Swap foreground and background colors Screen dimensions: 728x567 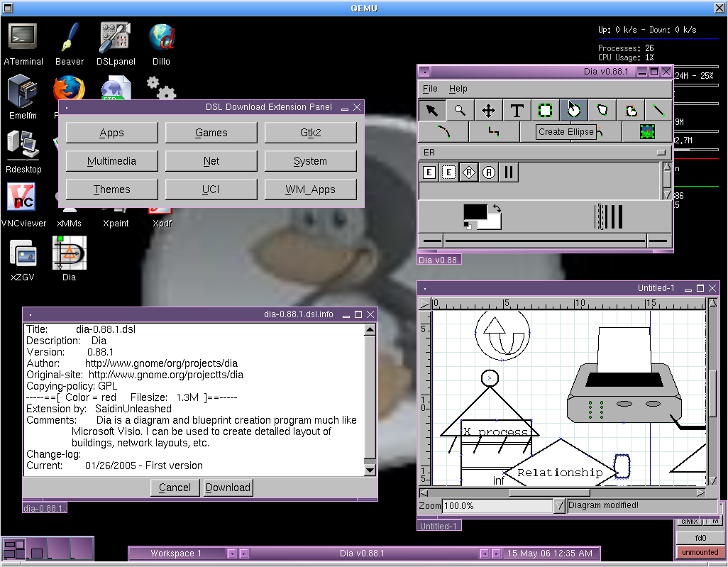pos(496,209)
